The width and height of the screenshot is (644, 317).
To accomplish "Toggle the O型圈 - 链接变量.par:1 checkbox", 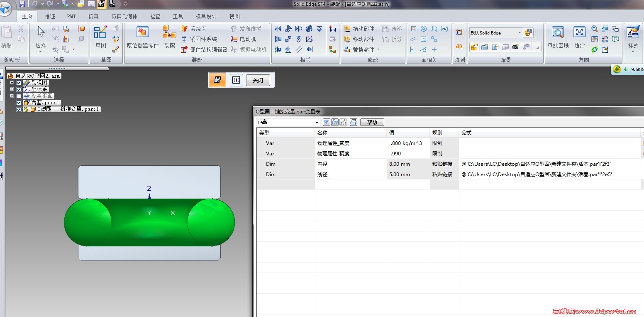I will click(x=19, y=109).
